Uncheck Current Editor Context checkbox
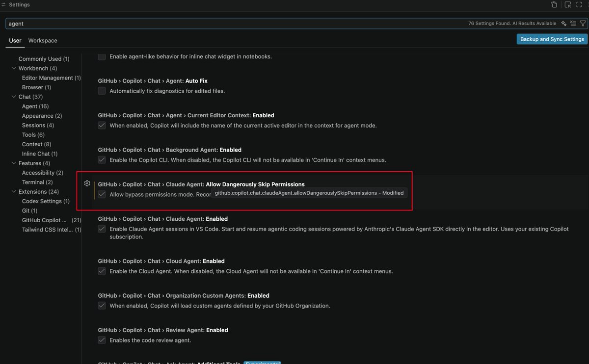This screenshot has width=589, height=364. (102, 125)
